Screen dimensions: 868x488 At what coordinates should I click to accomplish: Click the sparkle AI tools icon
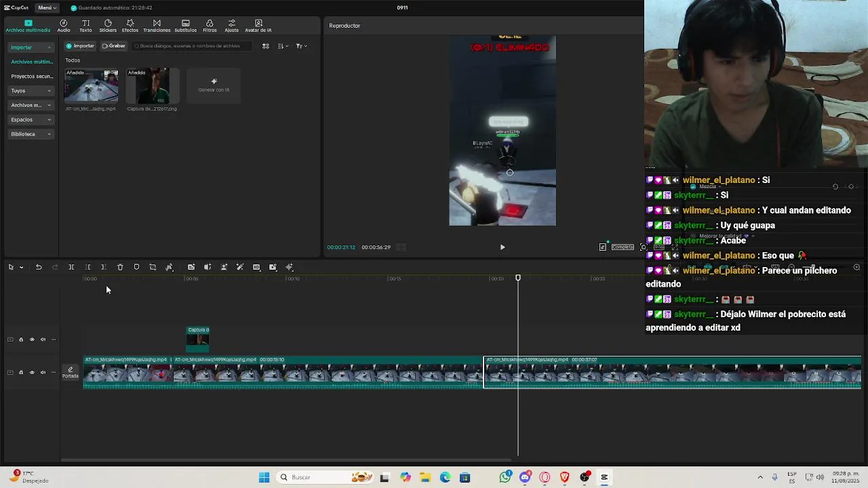(x=290, y=267)
